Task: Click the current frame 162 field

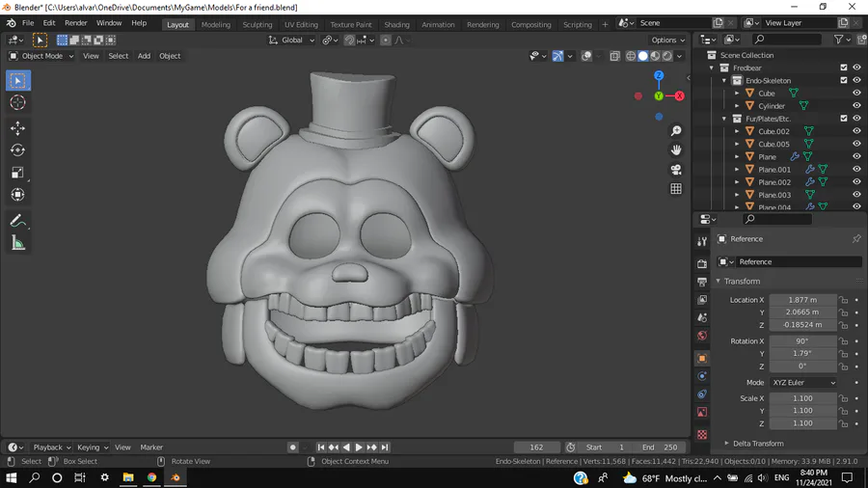Action: click(536, 447)
